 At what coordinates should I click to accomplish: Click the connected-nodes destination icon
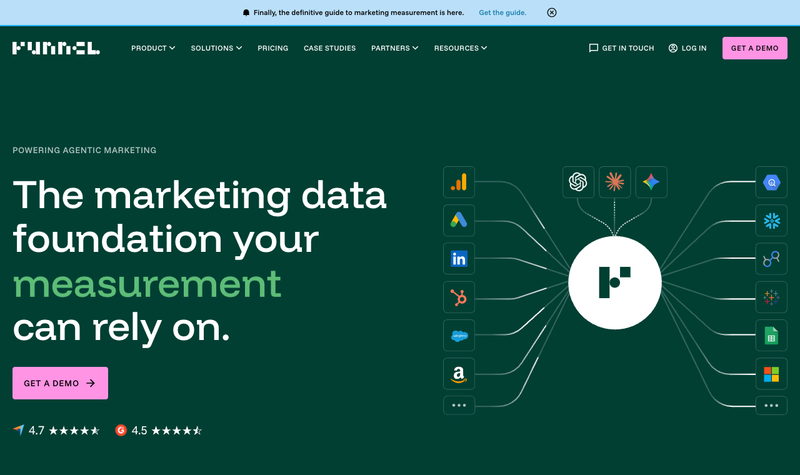click(771, 259)
